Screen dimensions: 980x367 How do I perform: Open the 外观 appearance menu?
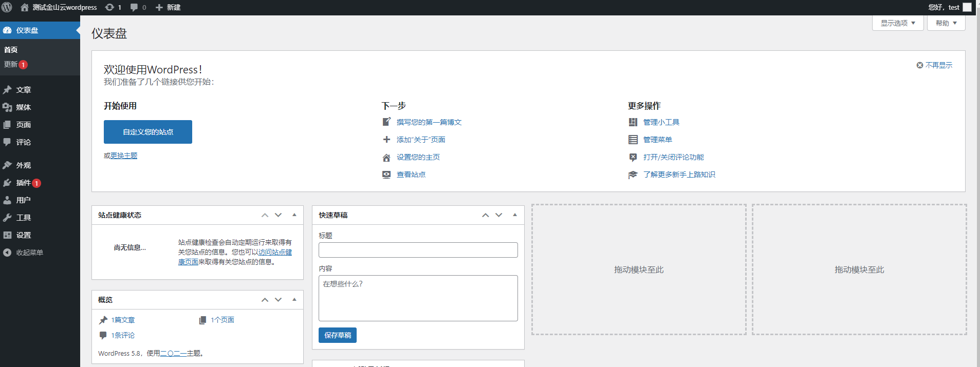(24, 165)
